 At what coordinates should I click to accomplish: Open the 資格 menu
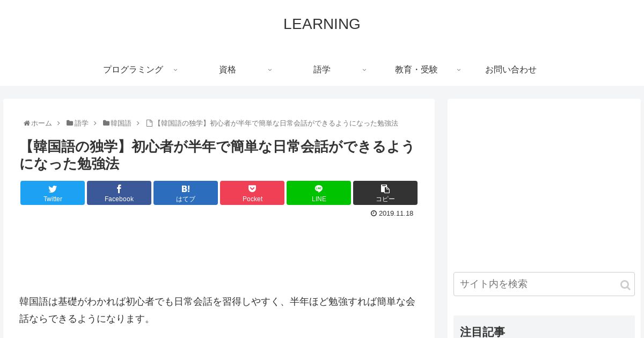228,70
